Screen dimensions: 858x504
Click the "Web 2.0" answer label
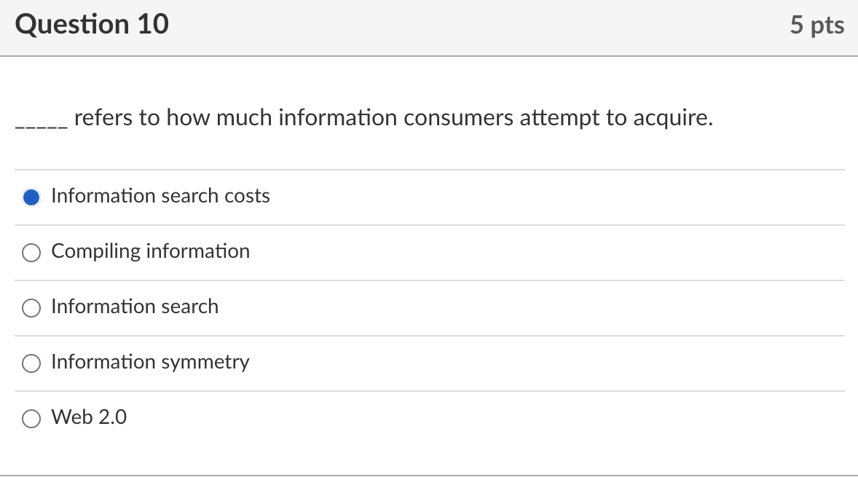[x=89, y=417]
